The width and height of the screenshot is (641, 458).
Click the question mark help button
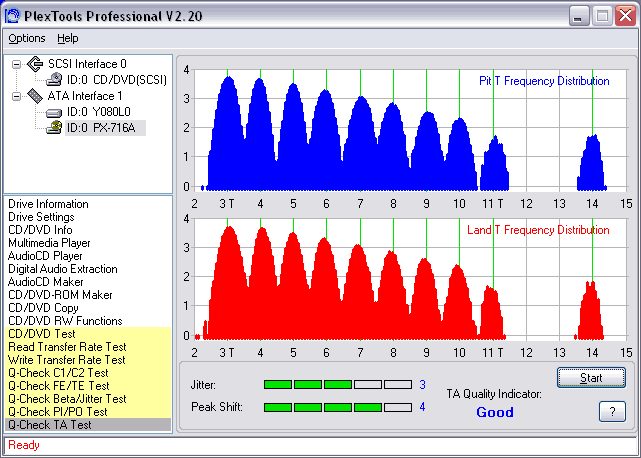pos(612,411)
